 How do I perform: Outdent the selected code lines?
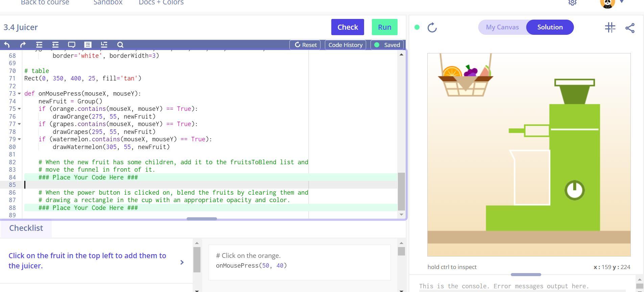click(55, 45)
